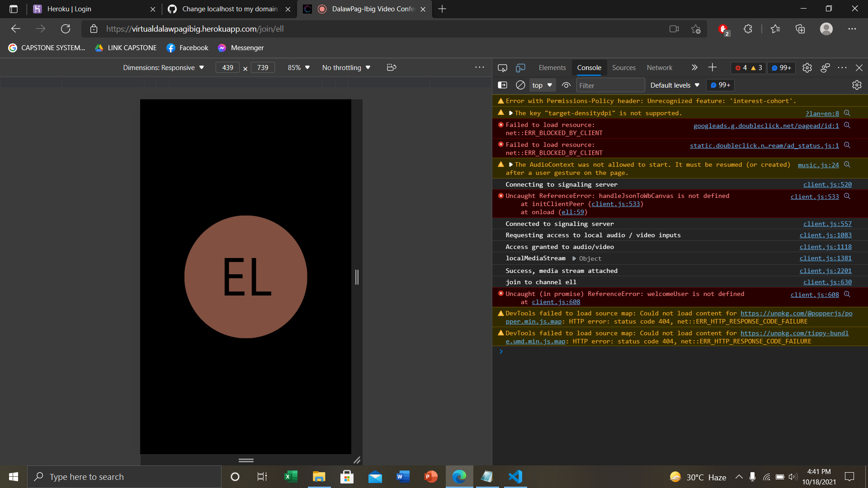The image size is (868, 488).
Task: Clear the console with the clear icon
Action: pyautogui.click(x=520, y=85)
